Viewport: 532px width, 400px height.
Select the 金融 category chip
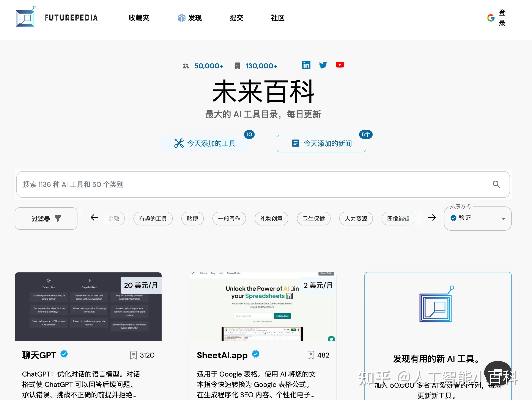pyautogui.click(x=114, y=219)
